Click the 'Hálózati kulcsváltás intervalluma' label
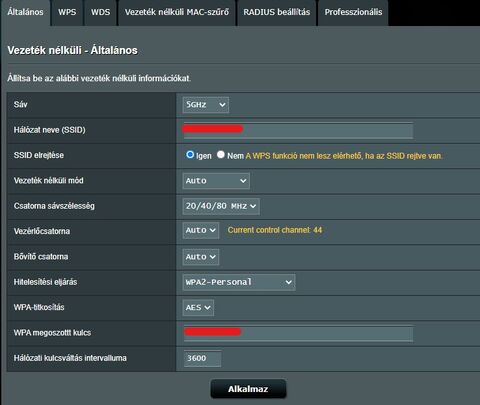 tap(70, 358)
